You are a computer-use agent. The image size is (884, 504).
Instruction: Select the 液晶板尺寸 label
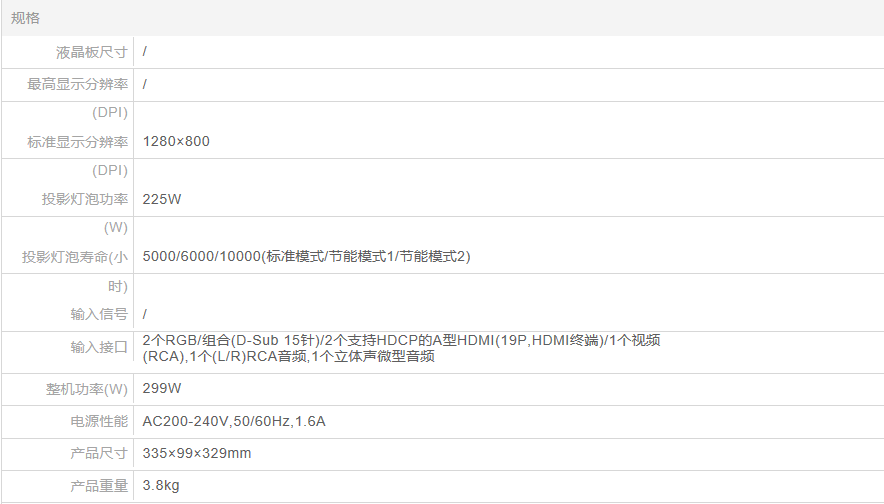(x=92, y=52)
